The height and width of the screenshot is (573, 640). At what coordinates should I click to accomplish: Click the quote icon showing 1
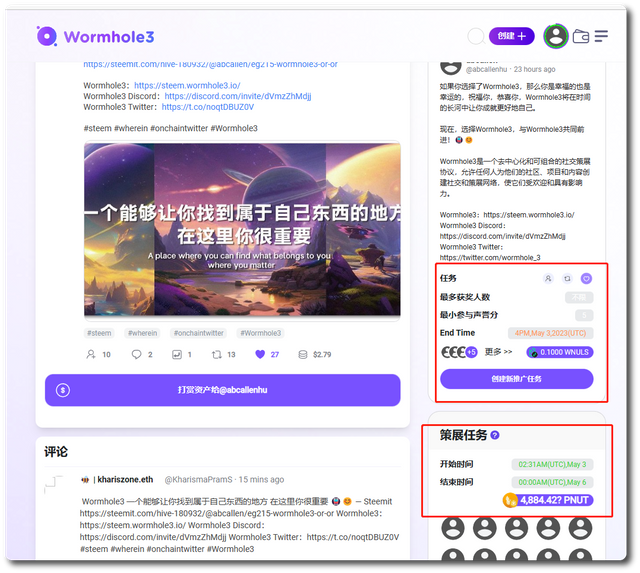[177, 354]
